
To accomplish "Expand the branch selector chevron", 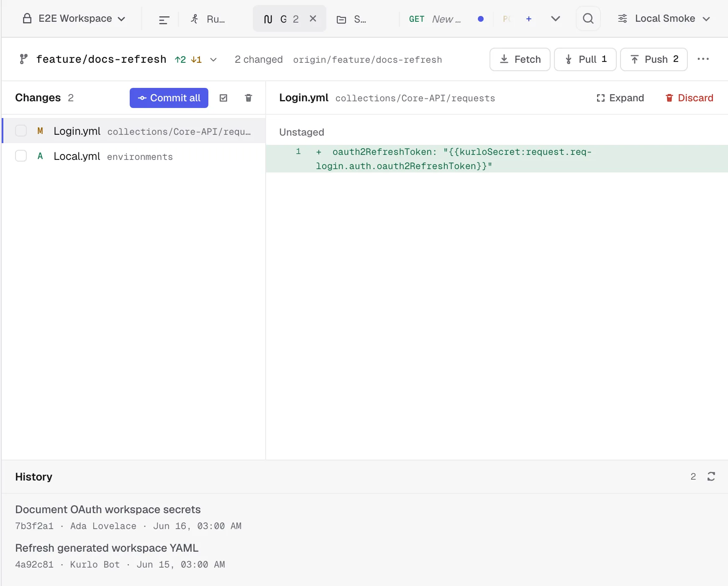I will (x=213, y=59).
